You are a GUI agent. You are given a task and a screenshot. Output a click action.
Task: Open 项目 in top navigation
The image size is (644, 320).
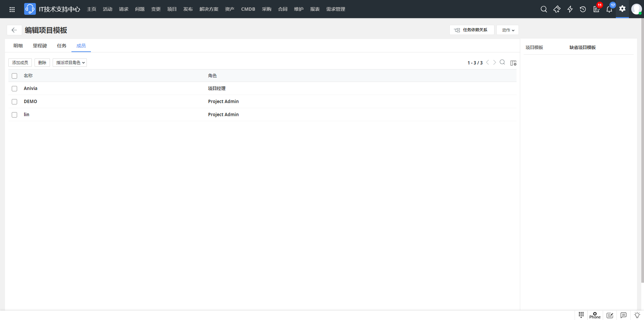pyautogui.click(x=172, y=9)
